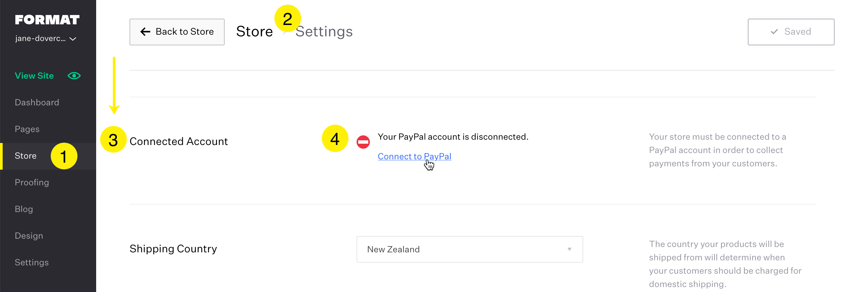
Task: Expand the jane-doverc account dropdown chevron
Action: [73, 39]
